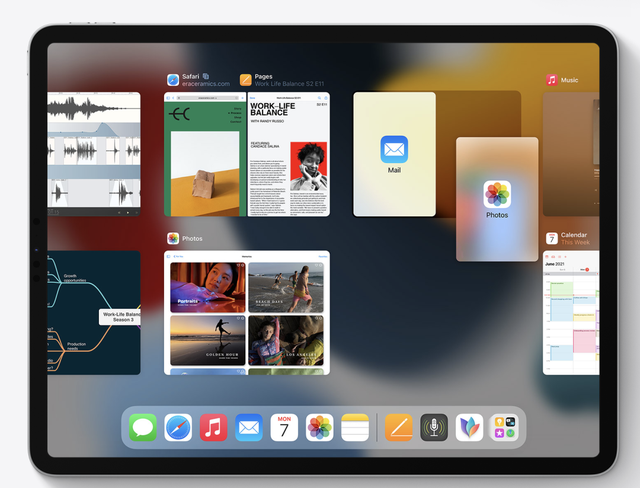Click the Work Life Balance S2 E11 subtitle
This screenshot has height=488, width=640.
(289, 84)
